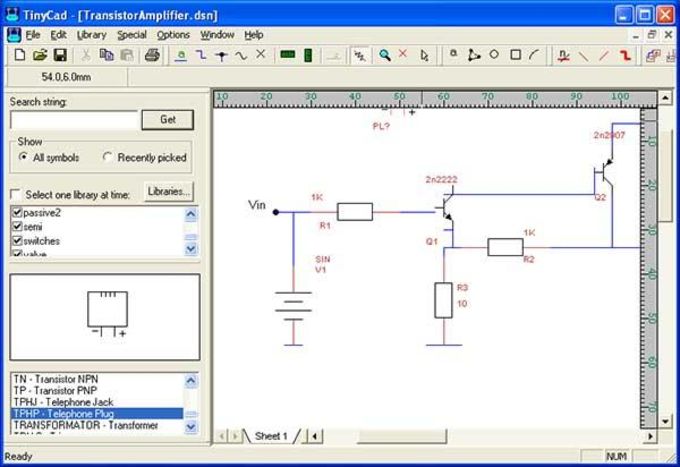
Task: Select the text annotation tool
Action: tap(454, 53)
